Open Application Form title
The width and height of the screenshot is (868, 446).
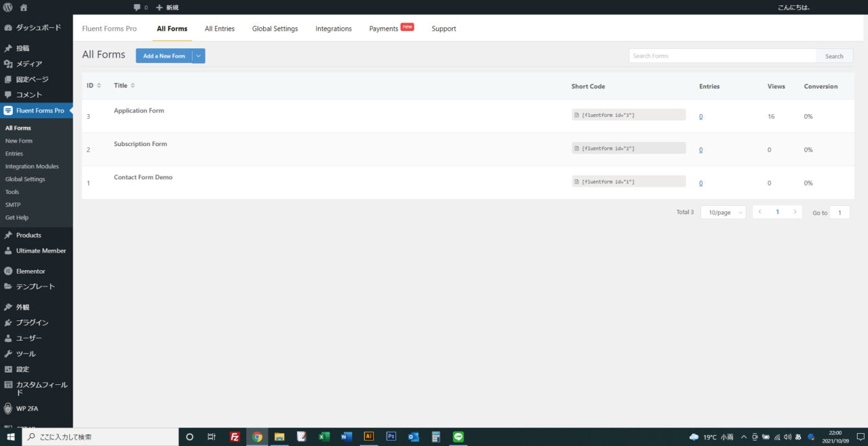(x=139, y=111)
